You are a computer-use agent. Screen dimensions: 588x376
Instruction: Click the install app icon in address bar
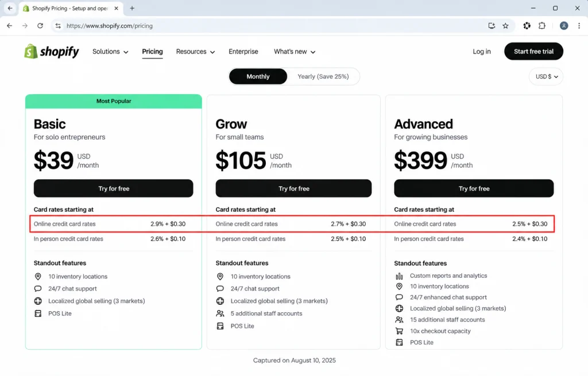(492, 26)
